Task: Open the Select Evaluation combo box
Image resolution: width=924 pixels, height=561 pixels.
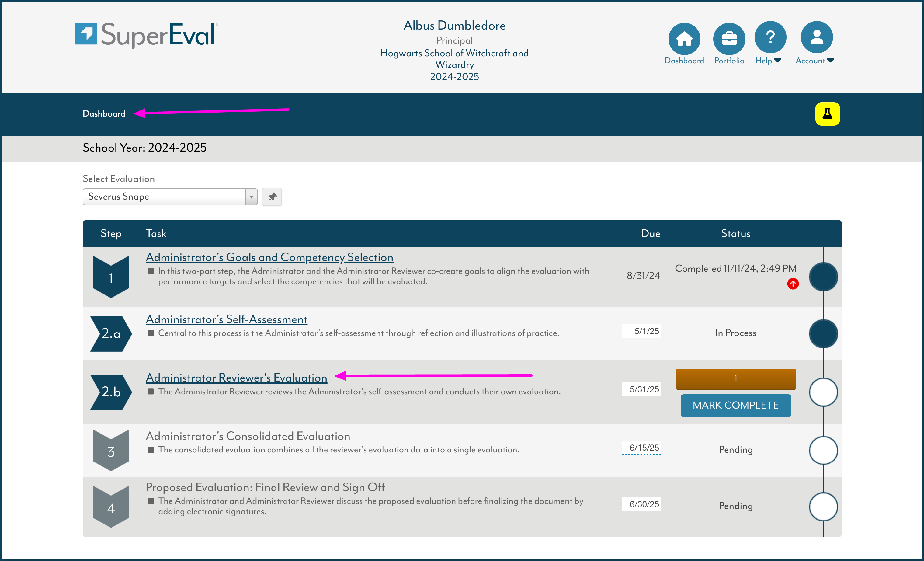Action: (170, 197)
